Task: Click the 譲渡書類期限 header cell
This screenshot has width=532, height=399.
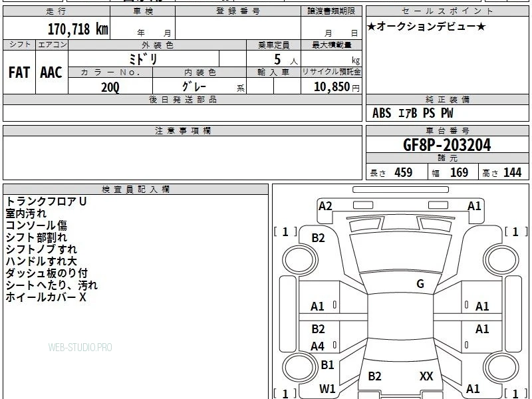Action: (x=331, y=11)
